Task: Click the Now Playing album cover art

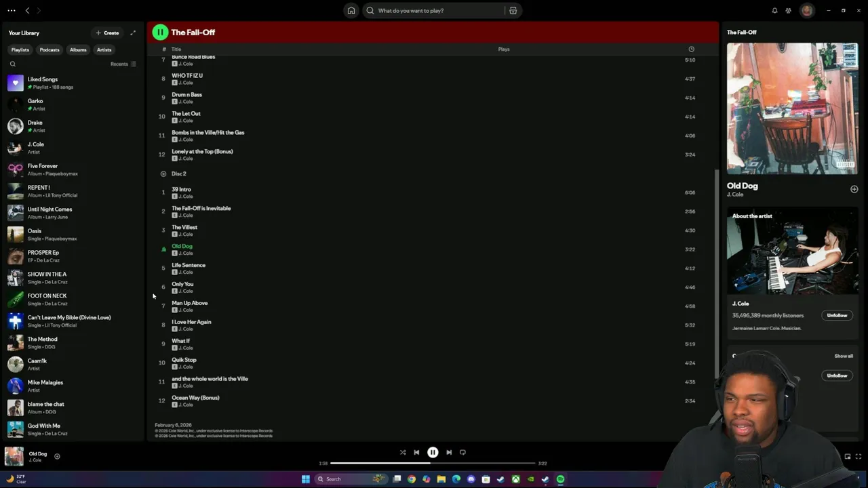Action: pyautogui.click(x=792, y=108)
